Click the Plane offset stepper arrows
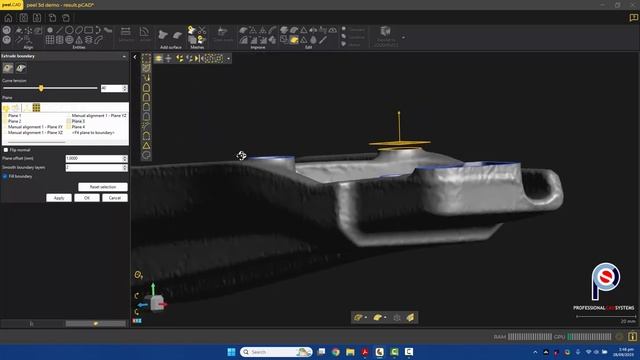The width and height of the screenshot is (640, 360). click(125, 158)
